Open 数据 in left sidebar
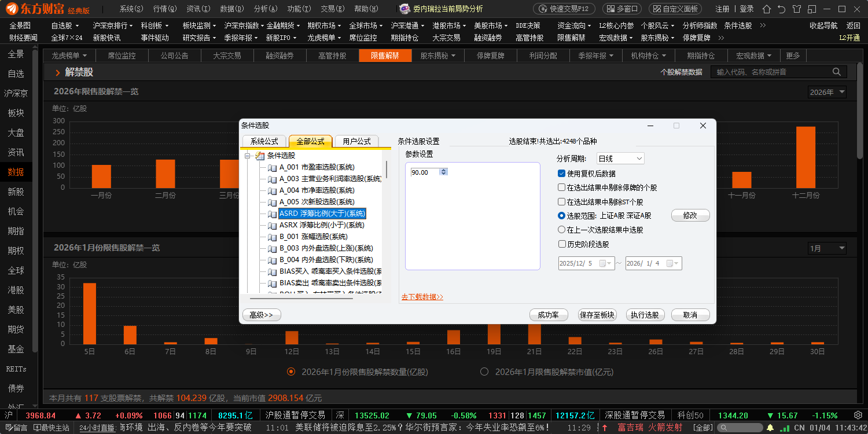Viewport: 868px width, 434px height. [x=16, y=172]
